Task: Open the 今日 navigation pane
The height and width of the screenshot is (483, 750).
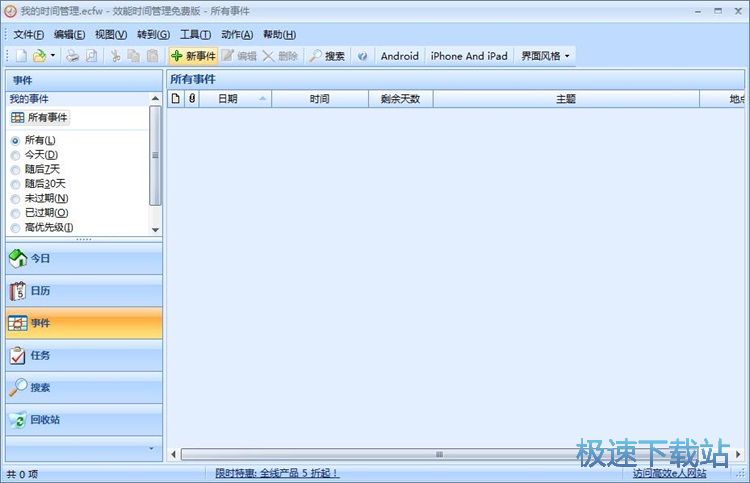Action: coord(84,259)
